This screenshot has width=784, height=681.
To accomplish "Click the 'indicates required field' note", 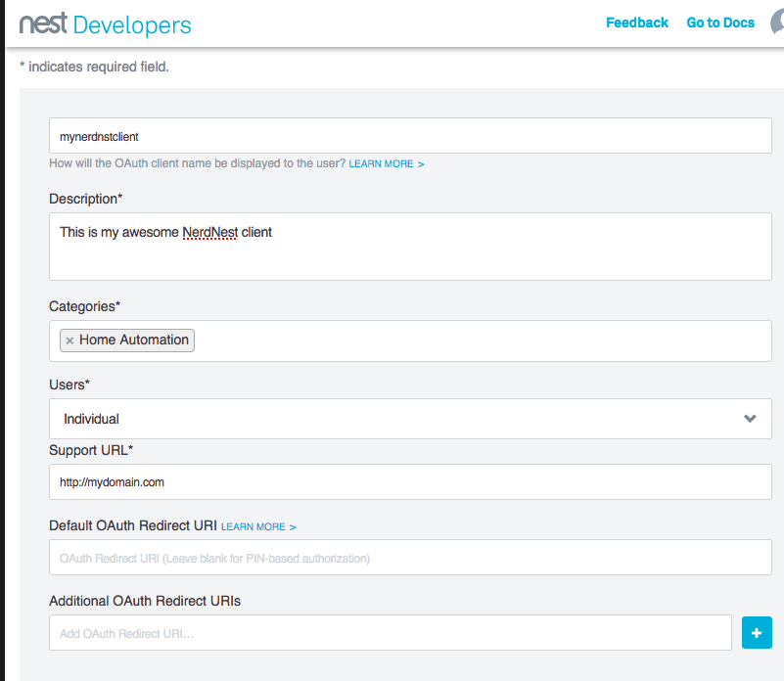I will click(x=95, y=67).
